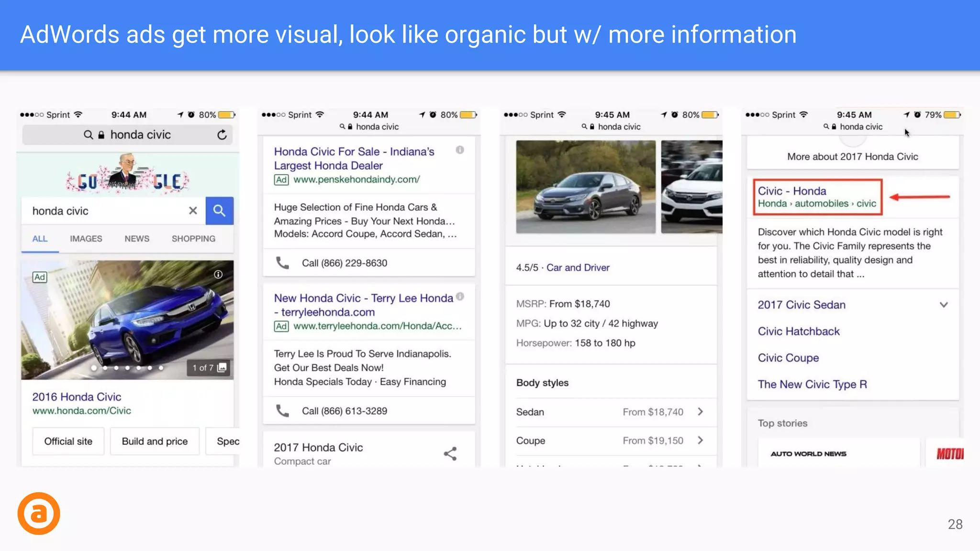Tap the Google doodle logo
The height and width of the screenshot is (551, 980).
[127, 175]
